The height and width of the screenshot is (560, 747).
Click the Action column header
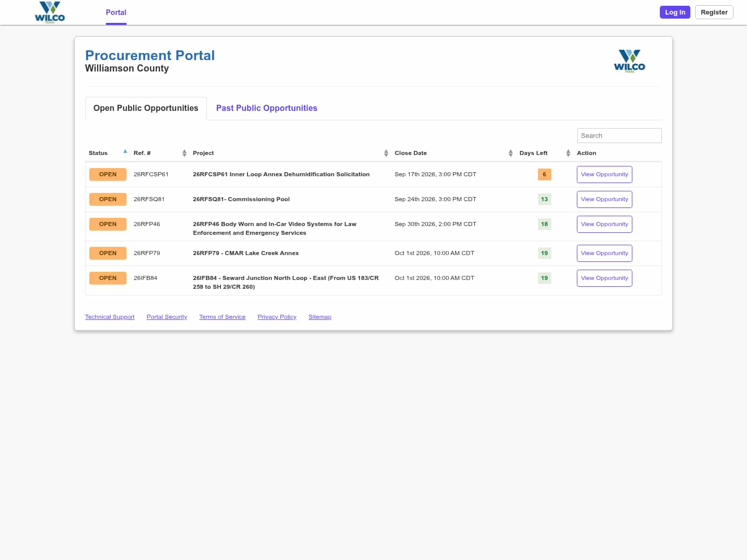tap(586, 153)
